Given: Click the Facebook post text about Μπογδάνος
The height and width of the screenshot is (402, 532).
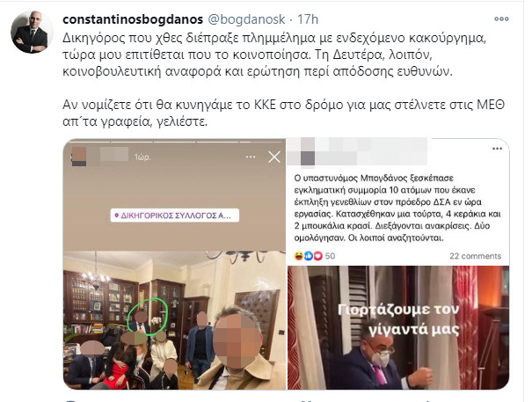Looking at the screenshot, I should point(397,208).
